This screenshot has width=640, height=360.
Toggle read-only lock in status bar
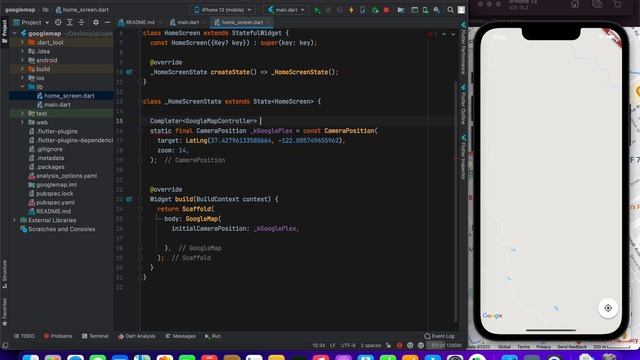click(388, 345)
